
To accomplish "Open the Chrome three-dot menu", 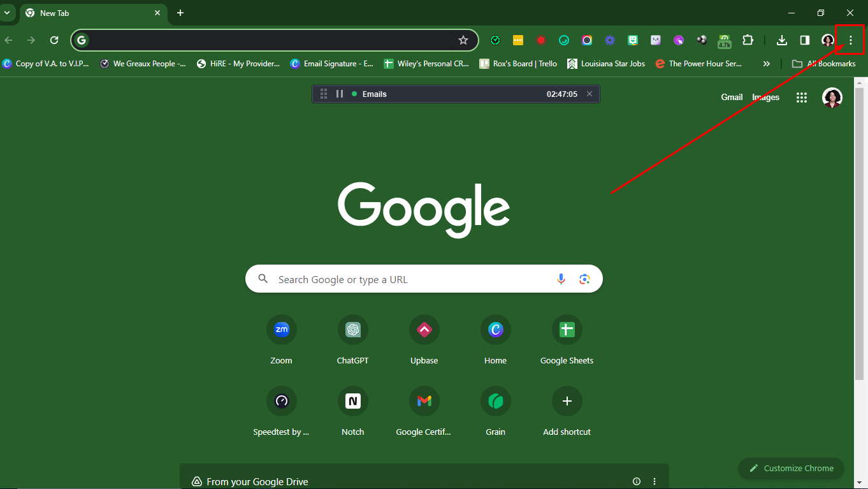I will tap(851, 40).
